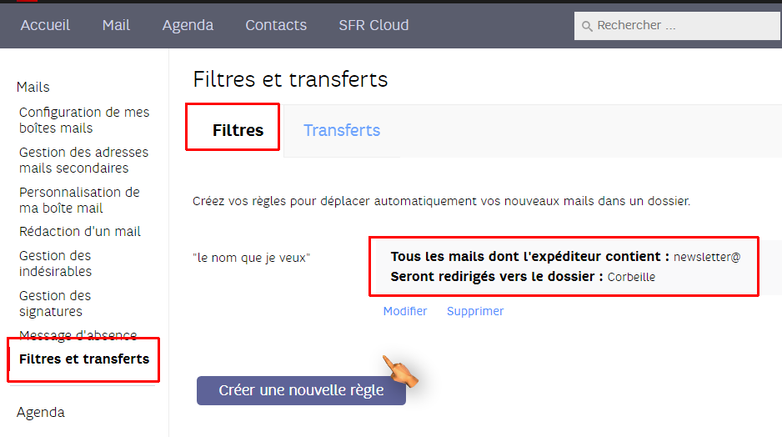Viewport: 782px width, 437px height.
Task: Switch to the Transferts tab
Action: pyautogui.click(x=342, y=130)
